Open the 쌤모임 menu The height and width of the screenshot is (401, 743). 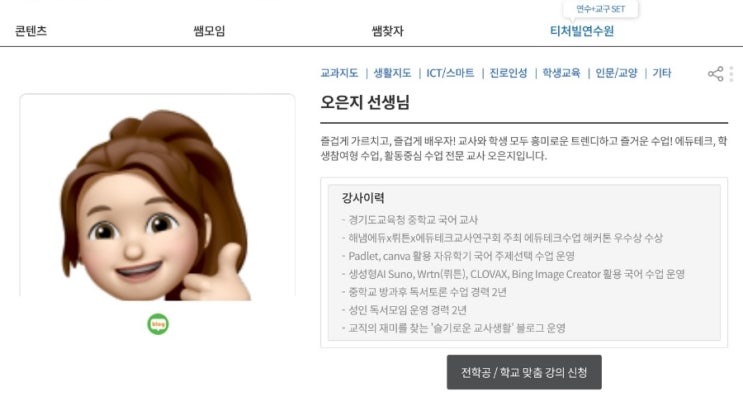click(x=209, y=31)
